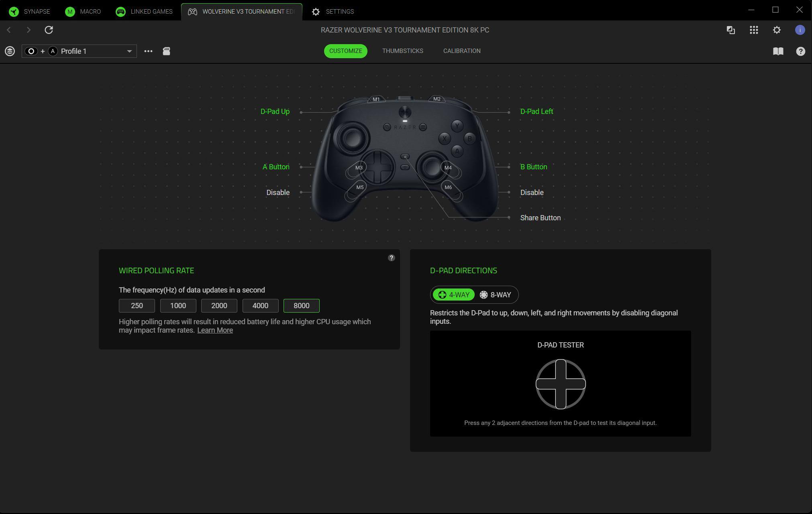The height and width of the screenshot is (514, 812).
Task: Open the user guide book icon
Action: tap(778, 51)
